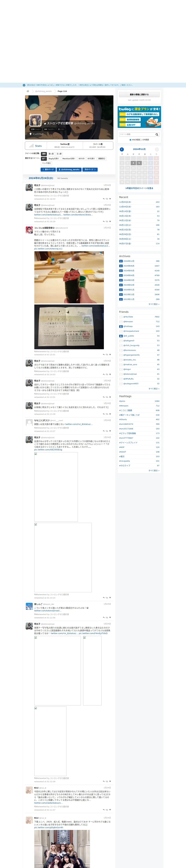Click the twilog 課金プラン banner

pos(139,117)
